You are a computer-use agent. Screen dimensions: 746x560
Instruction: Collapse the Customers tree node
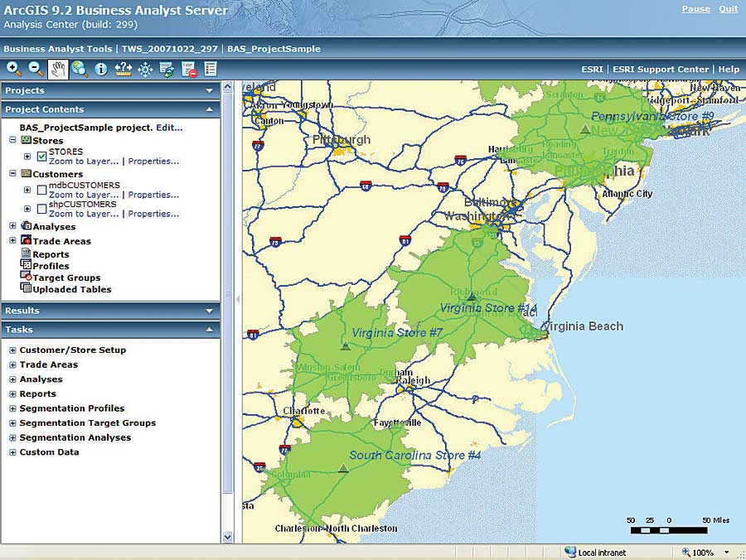[12, 173]
